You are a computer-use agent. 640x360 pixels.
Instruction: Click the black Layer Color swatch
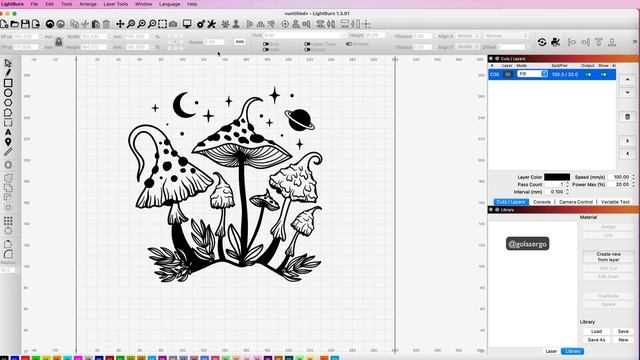coord(557,177)
